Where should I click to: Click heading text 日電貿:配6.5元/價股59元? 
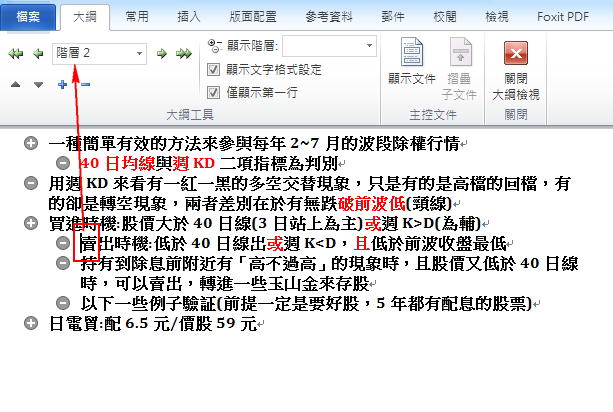pos(153,324)
